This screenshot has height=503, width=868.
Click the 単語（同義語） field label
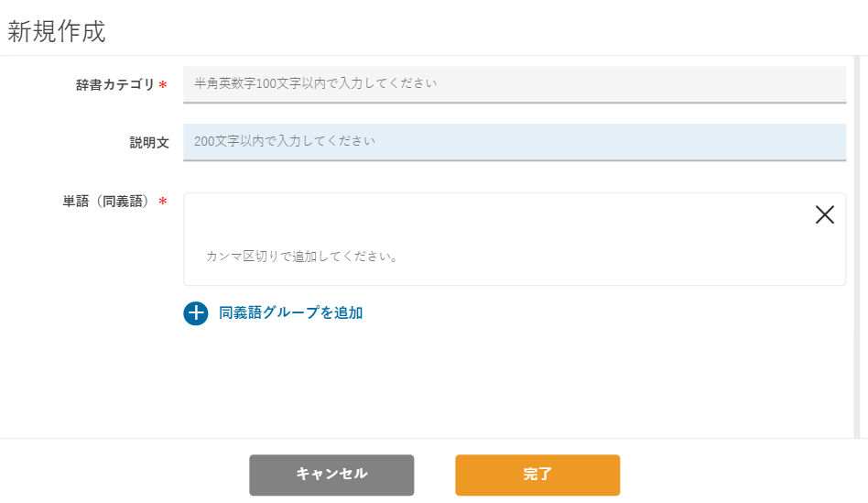click(x=107, y=201)
